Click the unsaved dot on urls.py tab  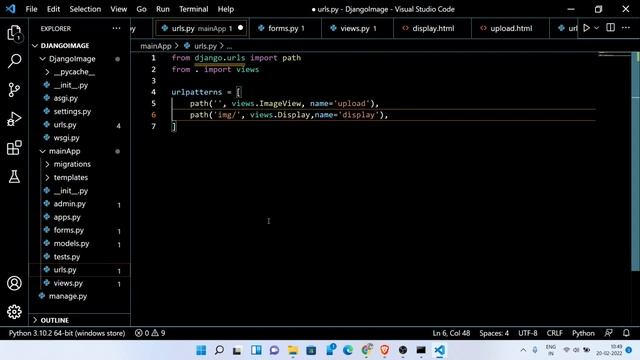(x=240, y=28)
